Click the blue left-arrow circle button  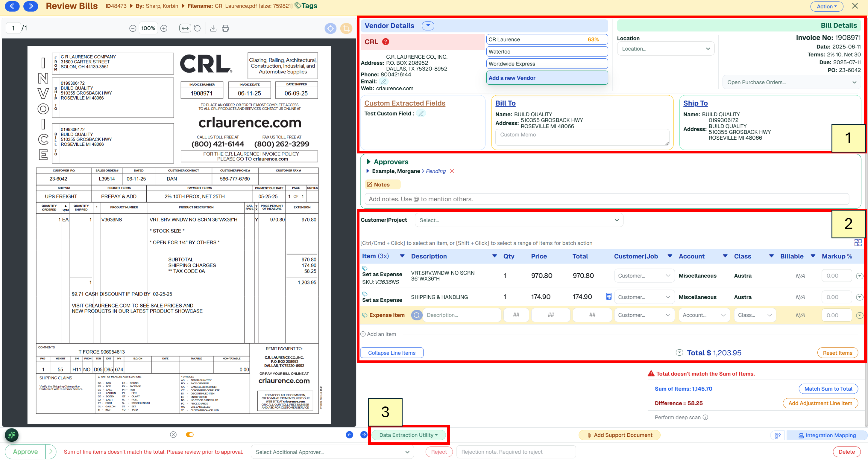point(349,435)
